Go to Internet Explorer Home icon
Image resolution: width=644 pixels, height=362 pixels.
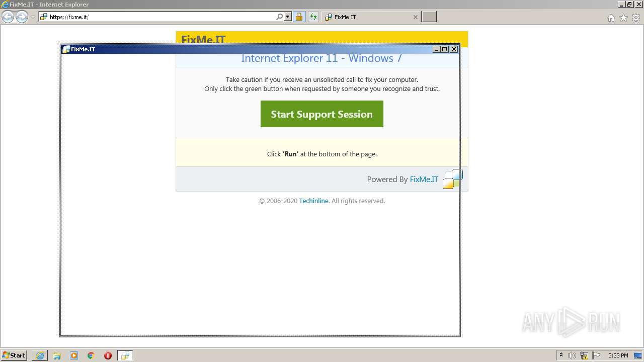(611, 18)
